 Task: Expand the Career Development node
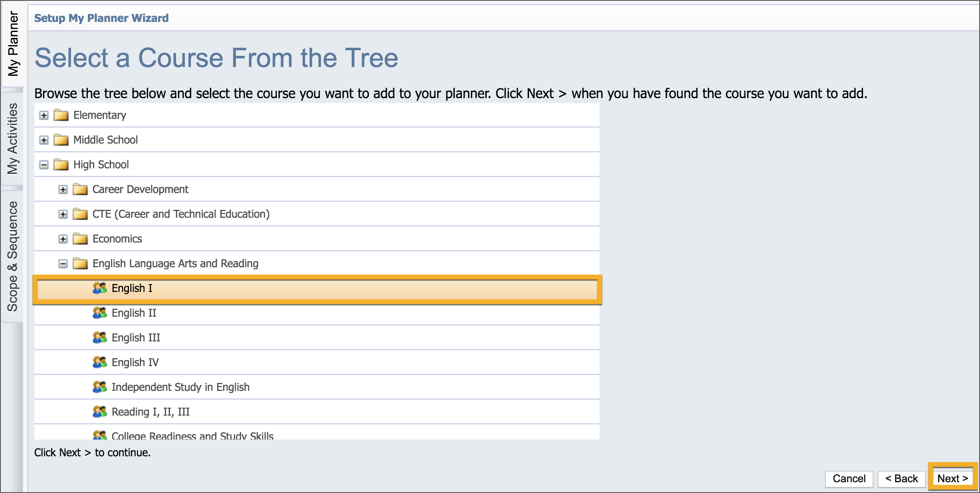pyautogui.click(x=63, y=189)
